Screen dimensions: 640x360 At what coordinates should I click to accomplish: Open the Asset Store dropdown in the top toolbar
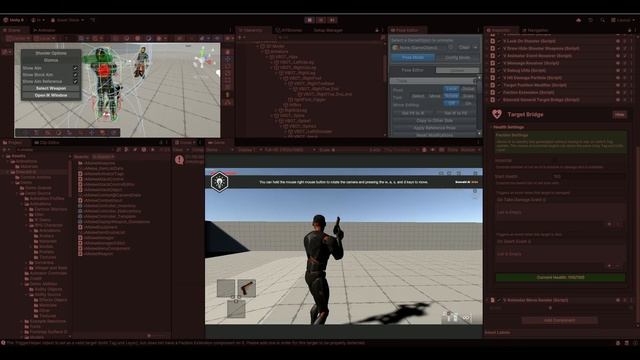(68, 20)
